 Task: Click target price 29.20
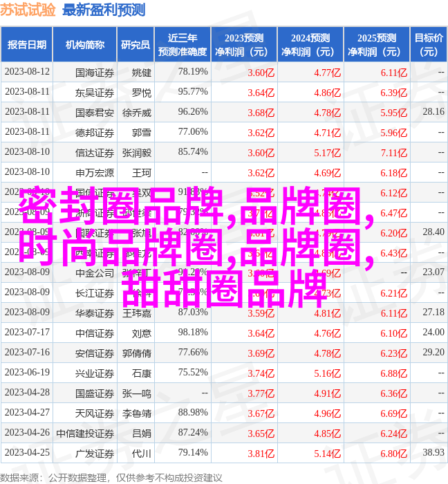433,352
